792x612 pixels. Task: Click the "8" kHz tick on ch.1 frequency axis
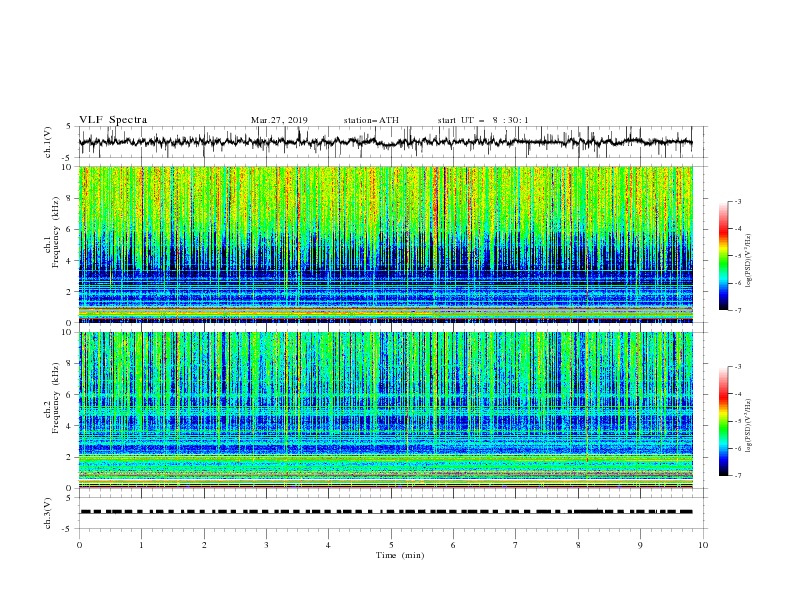coord(70,198)
